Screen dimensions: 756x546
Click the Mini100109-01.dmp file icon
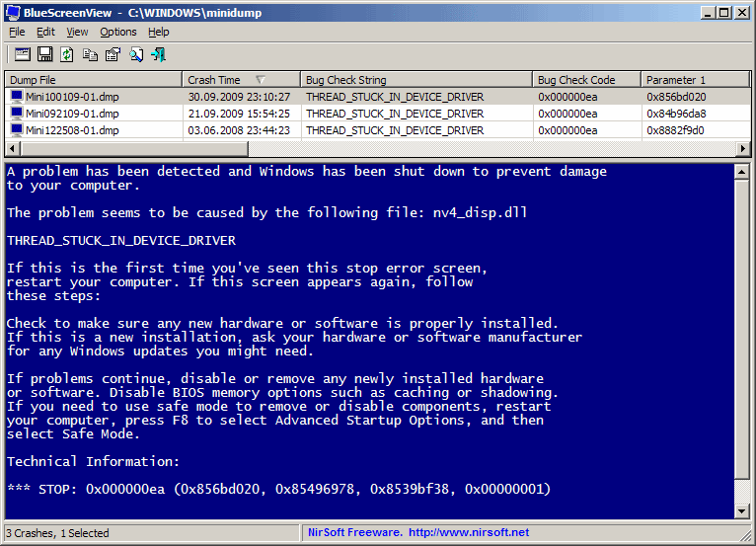(17, 97)
